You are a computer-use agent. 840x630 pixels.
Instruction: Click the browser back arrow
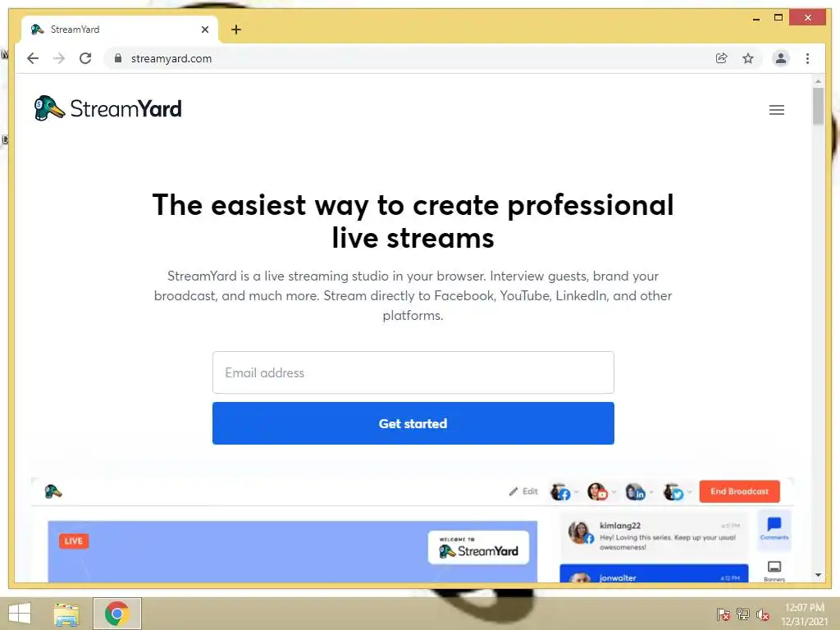[x=33, y=58]
